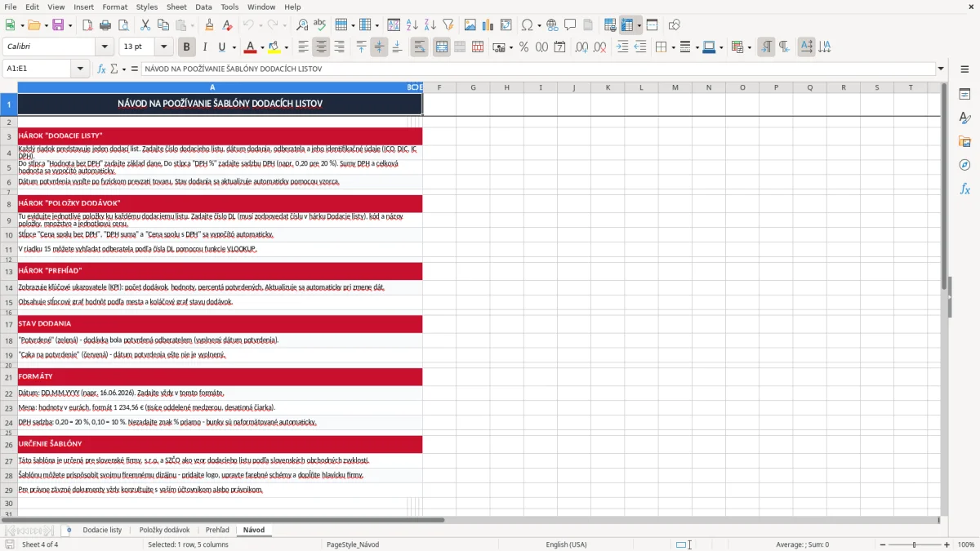Export directly as PDF
Image resolution: width=980 pixels, height=551 pixels.
[87, 25]
